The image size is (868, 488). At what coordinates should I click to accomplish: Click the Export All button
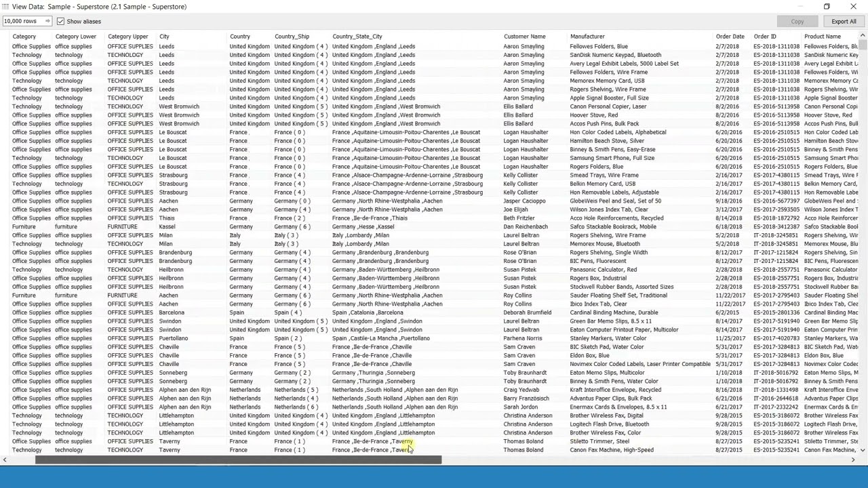[x=844, y=22]
